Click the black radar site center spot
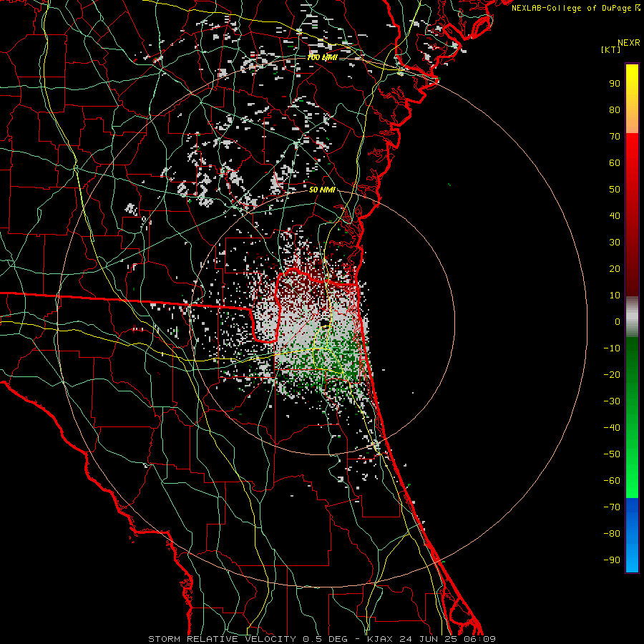Viewport: 644px width, 644px height. [x=324, y=324]
